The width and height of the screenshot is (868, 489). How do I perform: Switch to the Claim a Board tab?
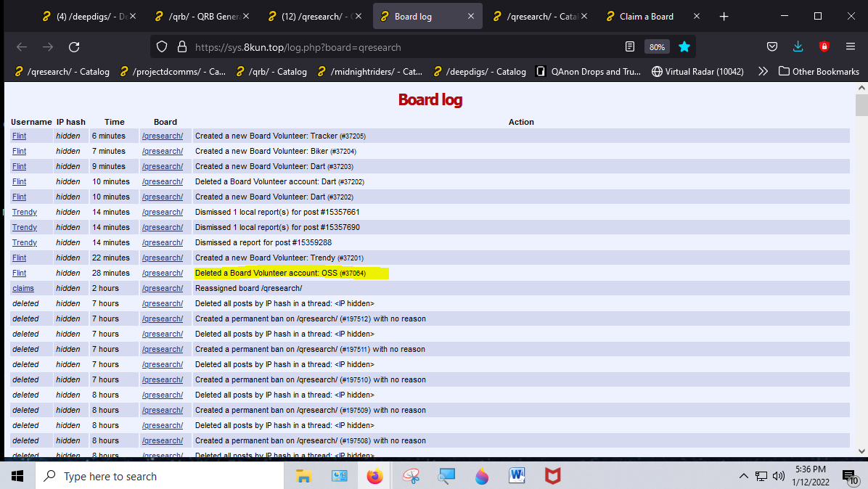pos(653,17)
